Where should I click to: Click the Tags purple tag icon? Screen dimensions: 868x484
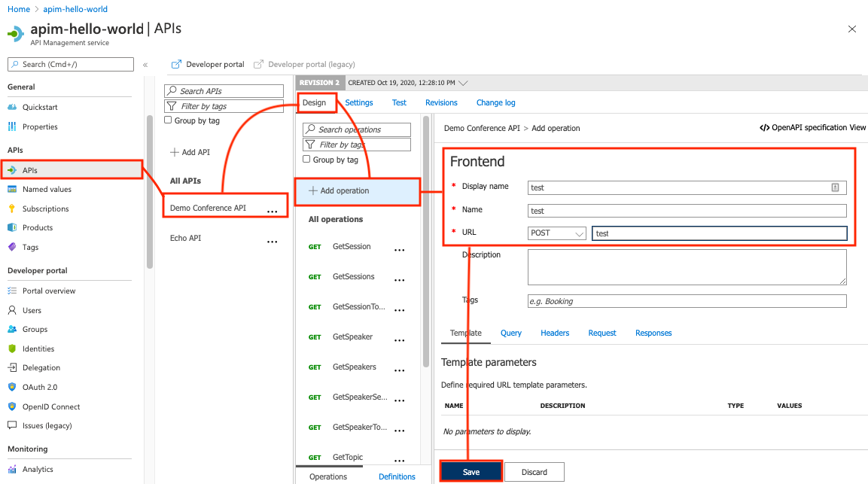click(x=12, y=247)
